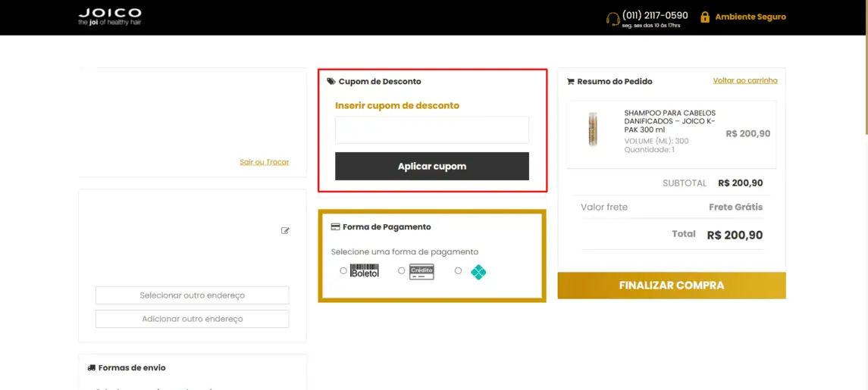This screenshot has width=868, height=390.
Task: Click the truck icon beside Formas de envio
Action: click(x=91, y=367)
